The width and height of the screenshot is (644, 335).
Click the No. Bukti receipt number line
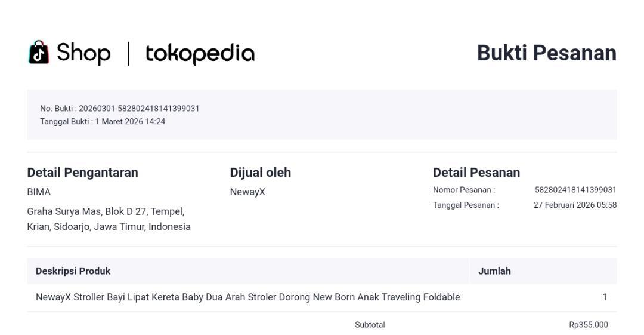119,109
